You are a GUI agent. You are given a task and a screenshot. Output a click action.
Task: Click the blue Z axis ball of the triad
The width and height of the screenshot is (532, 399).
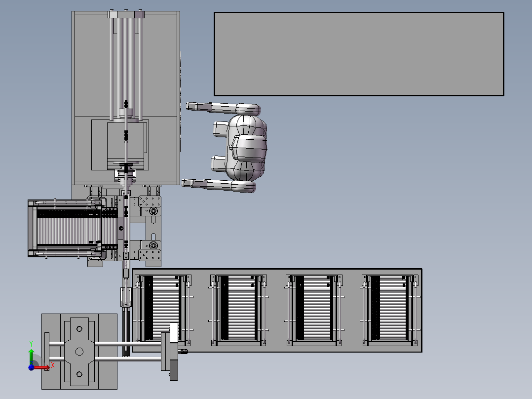[31, 367]
